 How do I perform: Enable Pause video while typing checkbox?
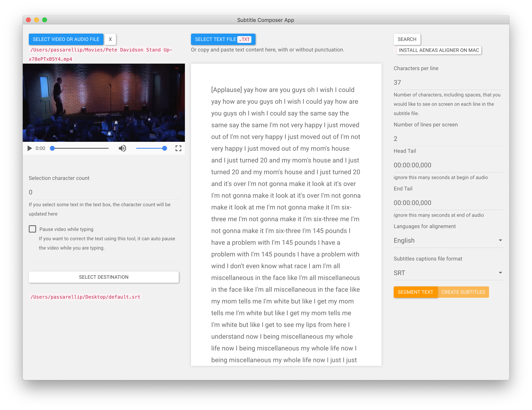[x=32, y=229]
